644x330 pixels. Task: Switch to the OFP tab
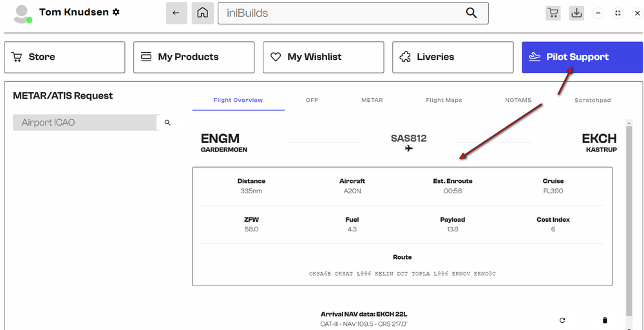pyautogui.click(x=312, y=101)
